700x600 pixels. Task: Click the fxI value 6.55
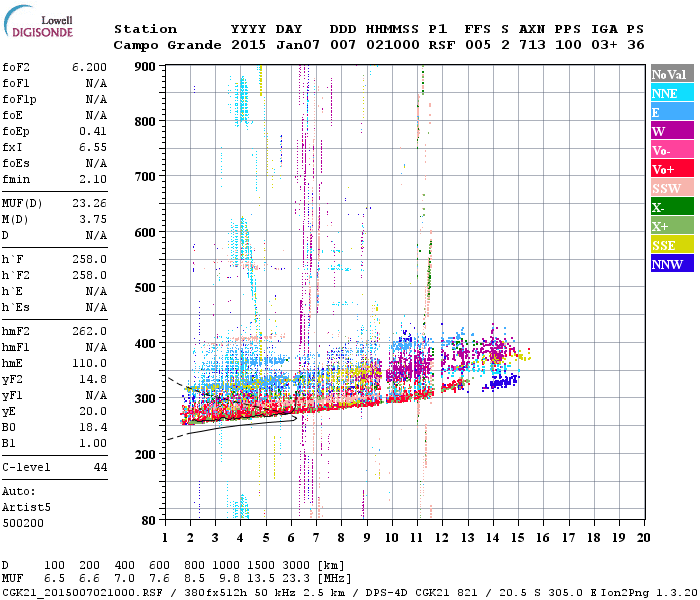point(93,147)
